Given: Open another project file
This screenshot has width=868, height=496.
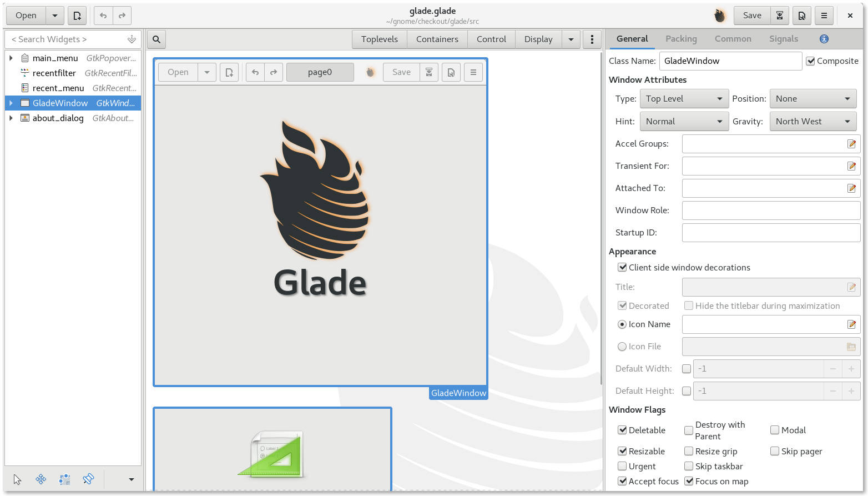Looking at the screenshot, I should [x=25, y=15].
